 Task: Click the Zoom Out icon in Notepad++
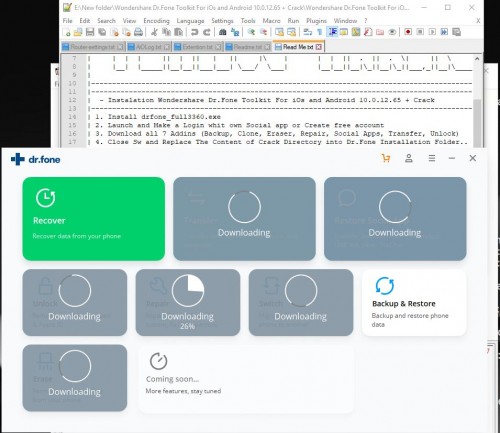(263, 32)
